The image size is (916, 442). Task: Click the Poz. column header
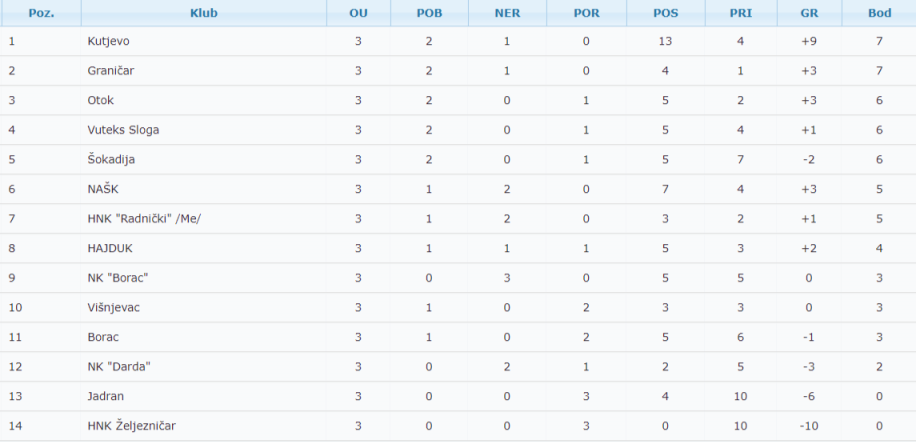click(x=41, y=13)
